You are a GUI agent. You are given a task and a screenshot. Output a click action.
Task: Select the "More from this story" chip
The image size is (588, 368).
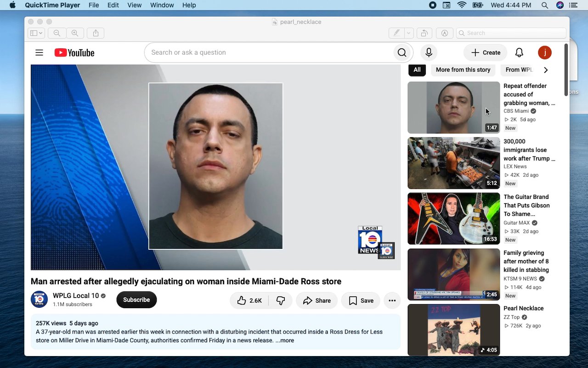click(x=463, y=70)
